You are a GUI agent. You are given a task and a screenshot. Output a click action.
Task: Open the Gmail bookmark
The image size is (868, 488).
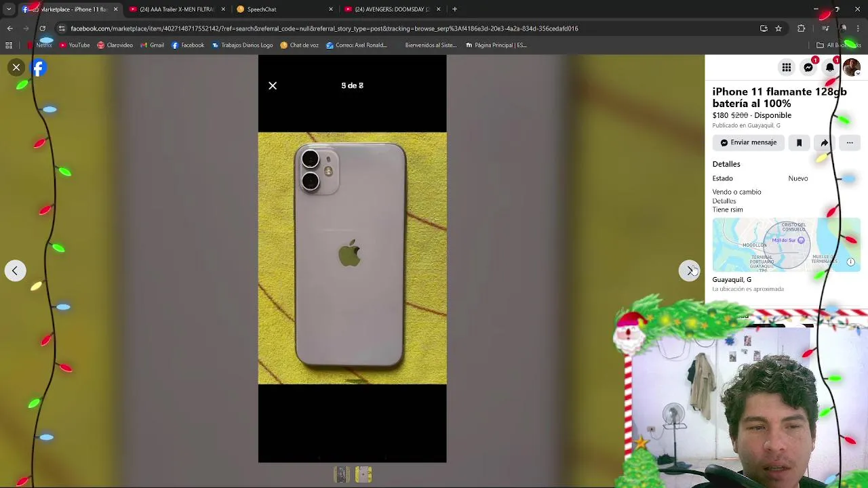[153, 45]
